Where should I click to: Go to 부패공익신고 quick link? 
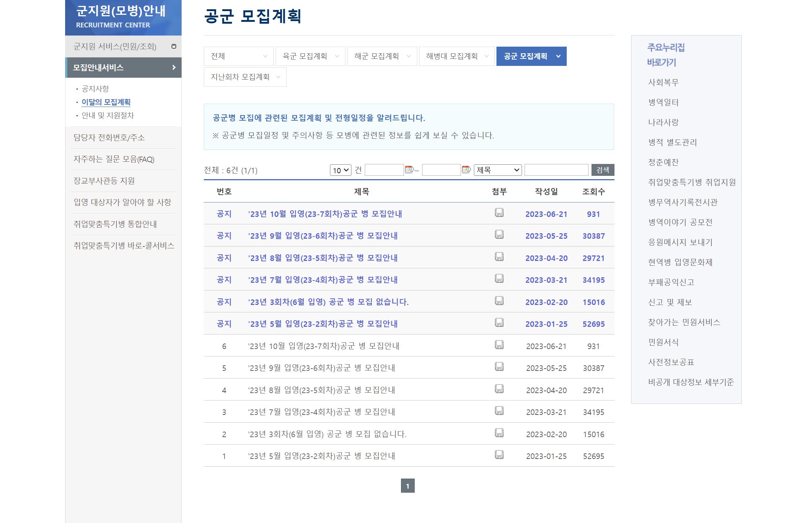click(671, 282)
